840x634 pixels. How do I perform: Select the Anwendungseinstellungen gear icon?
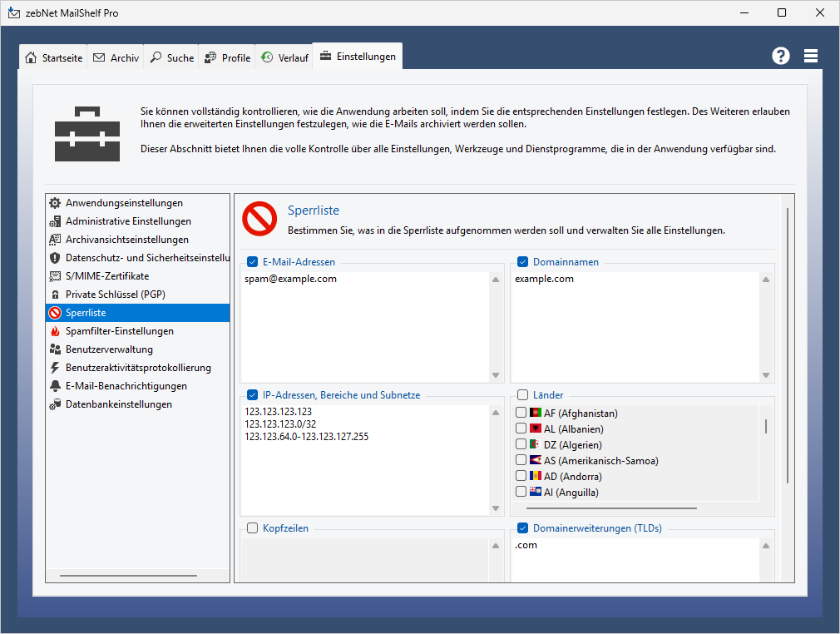pyautogui.click(x=55, y=203)
